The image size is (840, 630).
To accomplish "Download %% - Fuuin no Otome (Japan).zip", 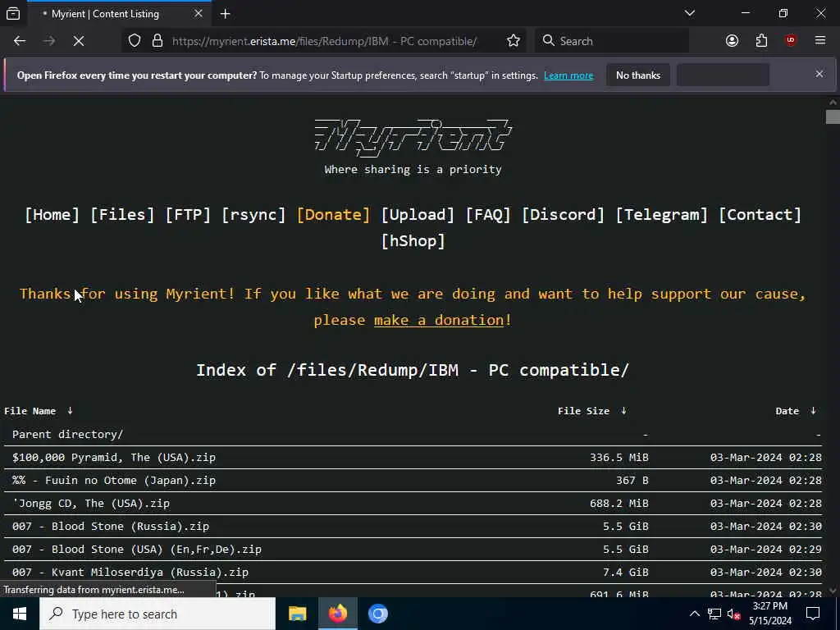I will (114, 481).
